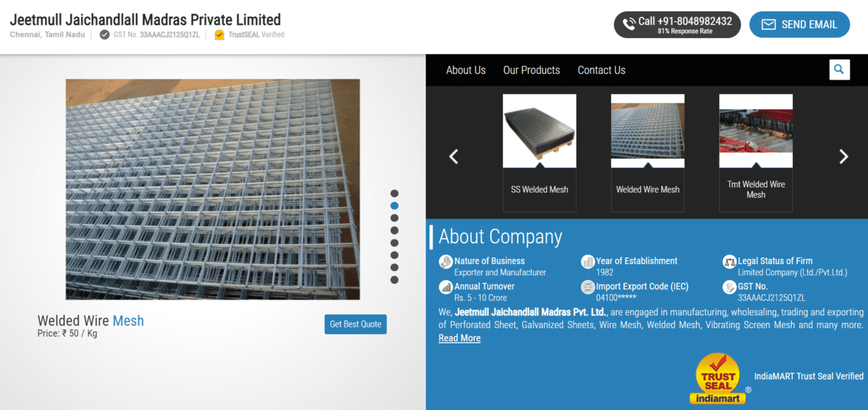Image resolution: width=868 pixels, height=410 pixels.
Task: Click the '1982' establishment year
Action: [x=605, y=273]
